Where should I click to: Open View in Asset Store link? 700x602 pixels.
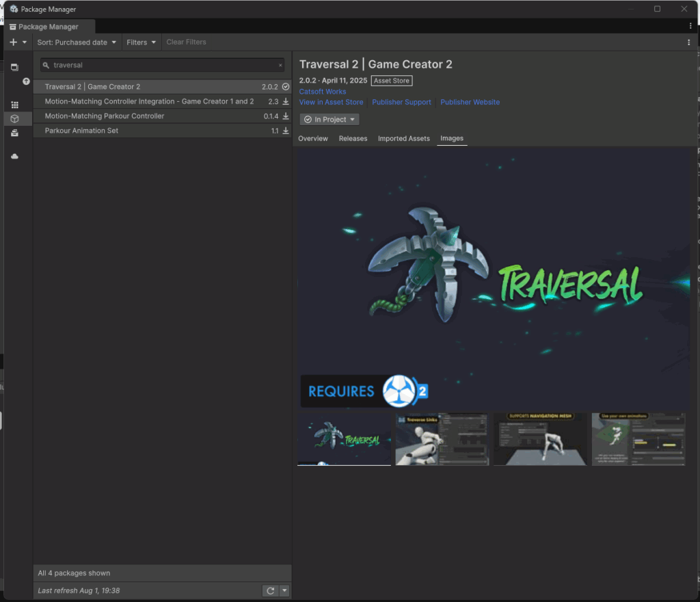(331, 102)
